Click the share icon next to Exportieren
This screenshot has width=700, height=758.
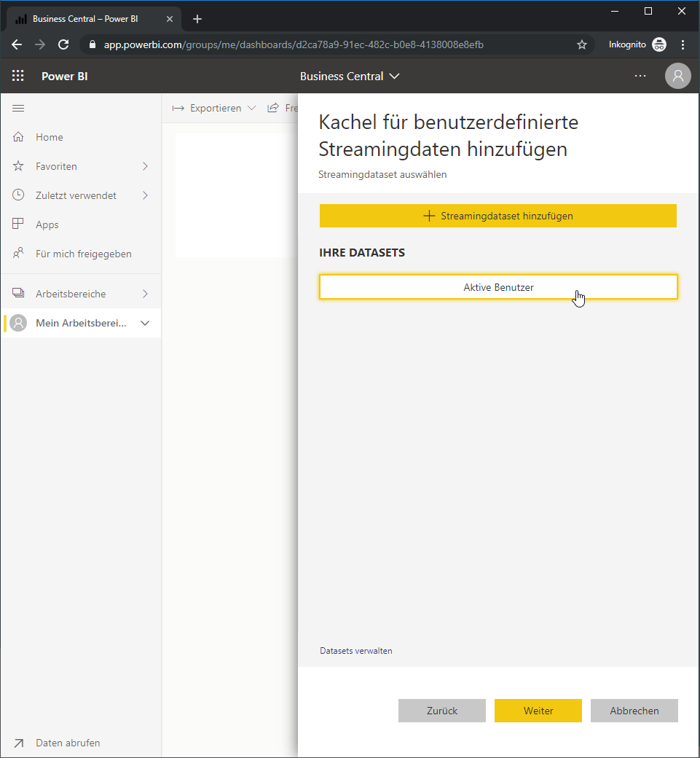coord(273,108)
